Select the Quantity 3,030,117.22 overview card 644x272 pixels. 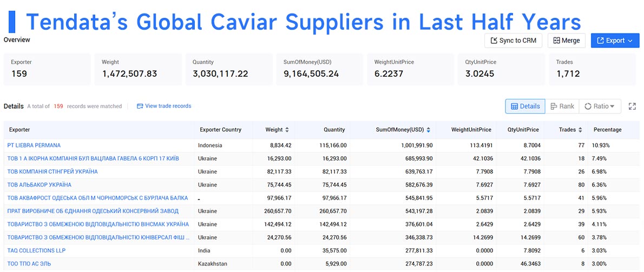coord(229,69)
